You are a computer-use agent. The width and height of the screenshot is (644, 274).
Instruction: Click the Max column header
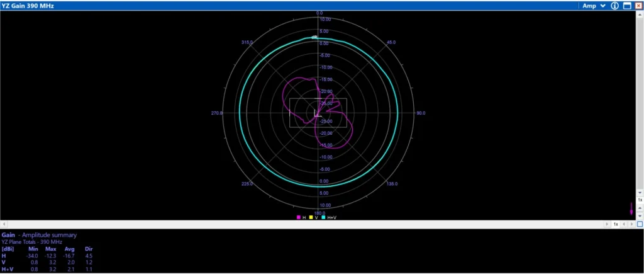[x=50, y=249]
